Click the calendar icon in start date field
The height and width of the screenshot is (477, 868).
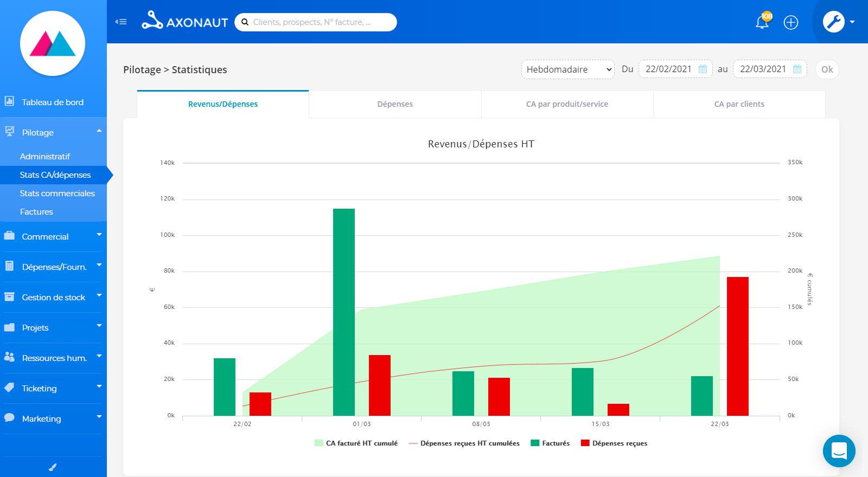coord(703,69)
